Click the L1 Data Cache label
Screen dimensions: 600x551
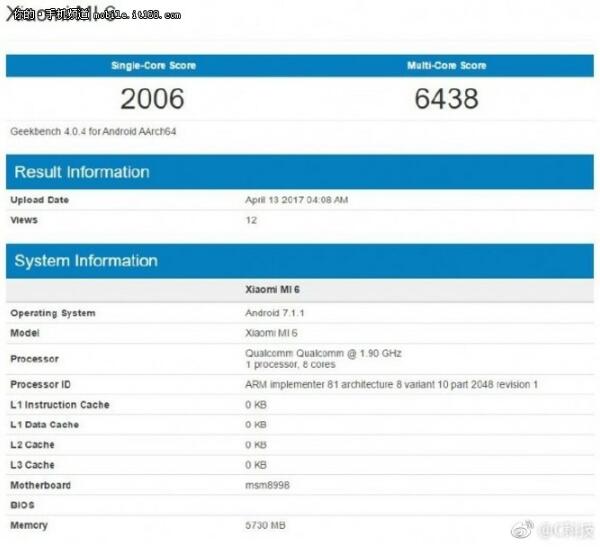44,425
